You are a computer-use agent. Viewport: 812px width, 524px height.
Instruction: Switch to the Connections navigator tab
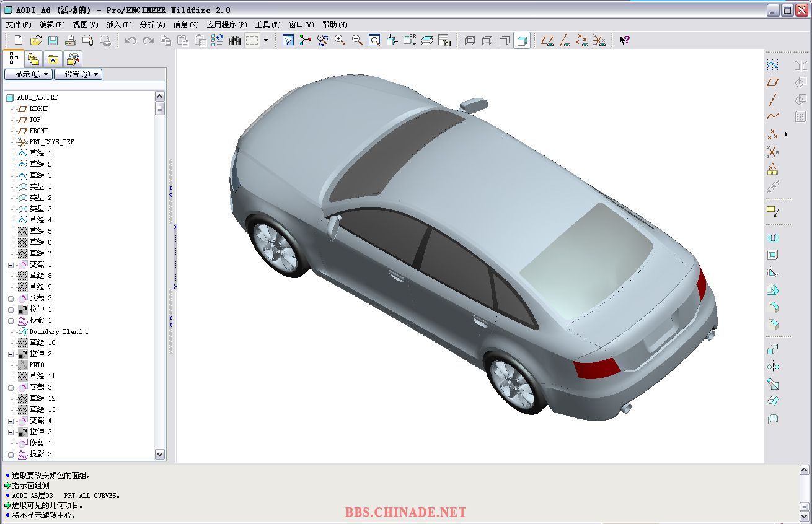click(73, 59)
